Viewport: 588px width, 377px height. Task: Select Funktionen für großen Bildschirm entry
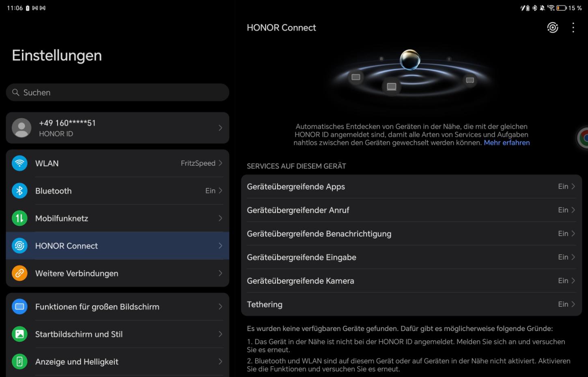(118, 307)
